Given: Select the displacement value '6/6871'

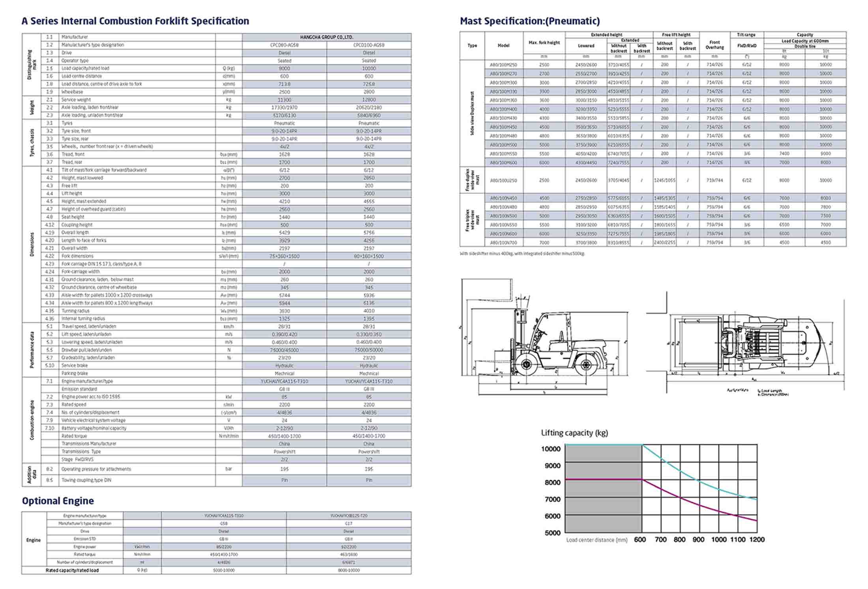Looking at the screenshot, I should coord(349,563).
